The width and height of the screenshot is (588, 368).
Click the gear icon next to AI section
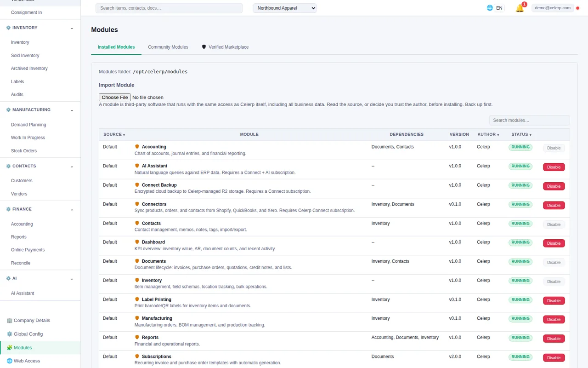click(8, 278)
